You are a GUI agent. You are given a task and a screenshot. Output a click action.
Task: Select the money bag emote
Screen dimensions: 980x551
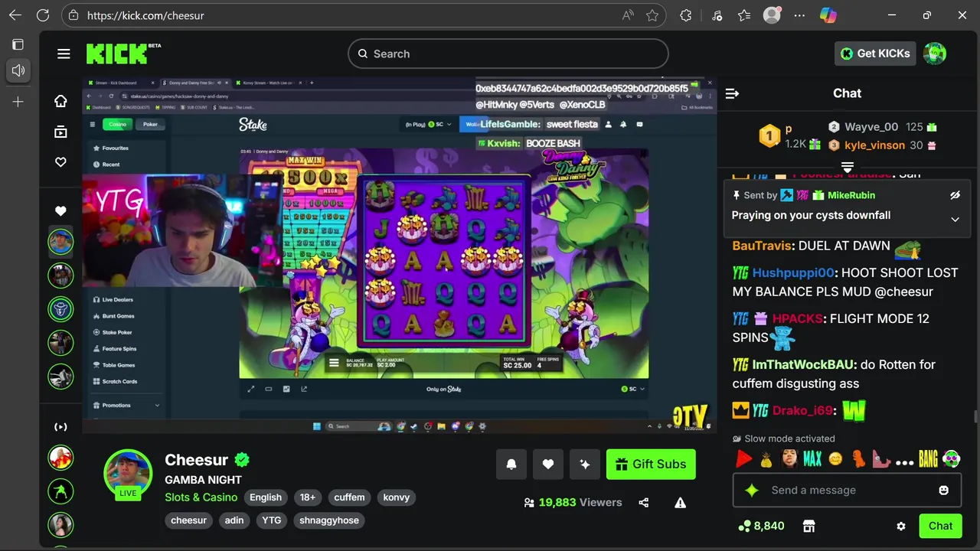click(766, 460)
